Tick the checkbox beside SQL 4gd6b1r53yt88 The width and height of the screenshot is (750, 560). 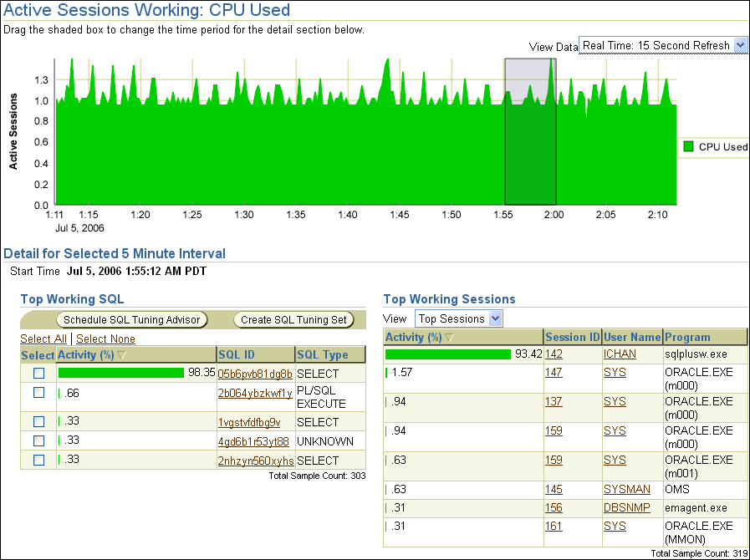pos(38,440)
